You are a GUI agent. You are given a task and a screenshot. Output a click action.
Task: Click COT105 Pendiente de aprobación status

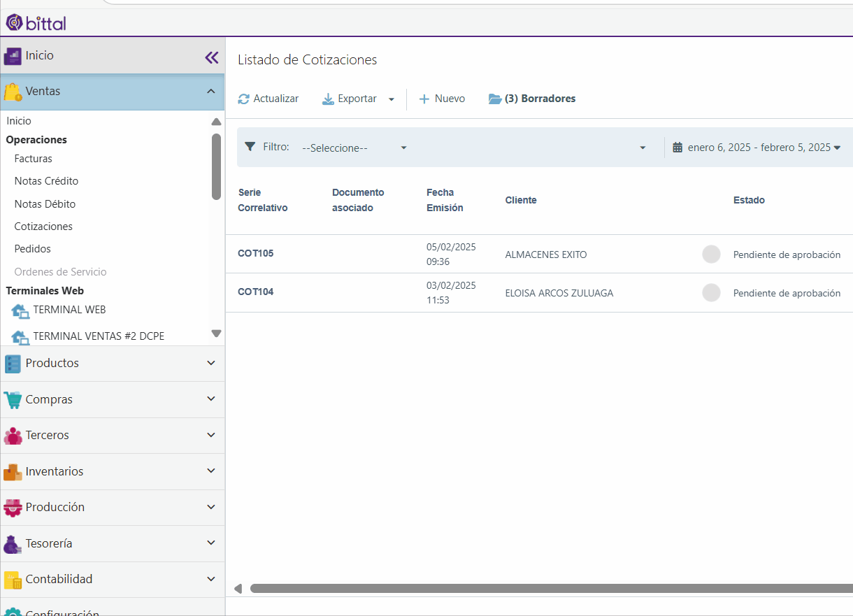787,255
